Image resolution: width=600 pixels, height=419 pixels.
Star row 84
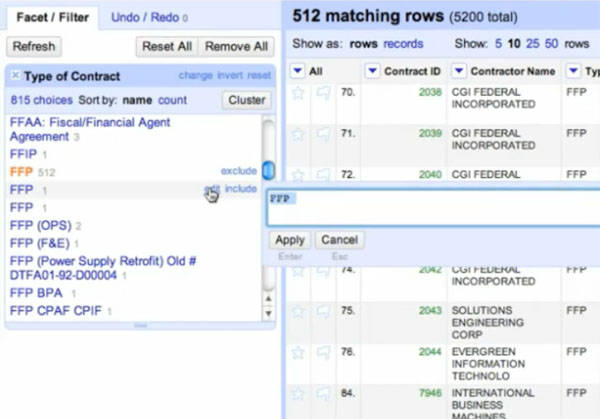pyautogui.click(x=298, y=394)
